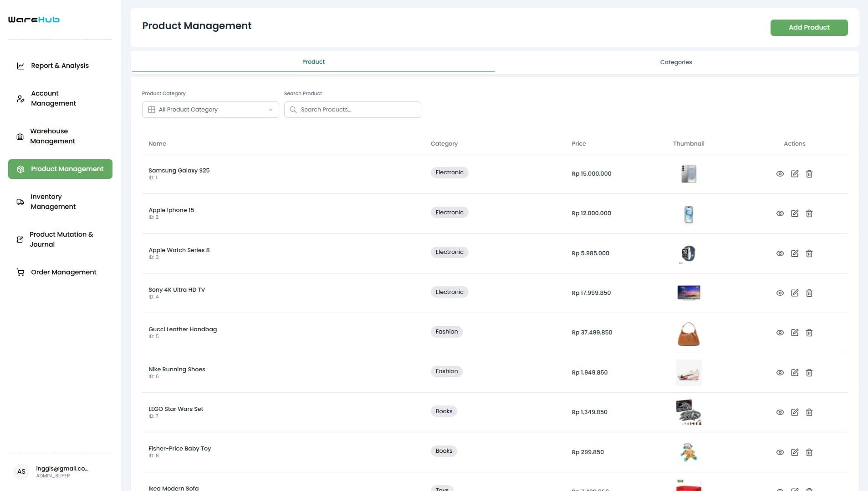868x491 pixels.
Task: Toggle the preview eye for LEGO Star Wars Set
Action: point(780,412)
